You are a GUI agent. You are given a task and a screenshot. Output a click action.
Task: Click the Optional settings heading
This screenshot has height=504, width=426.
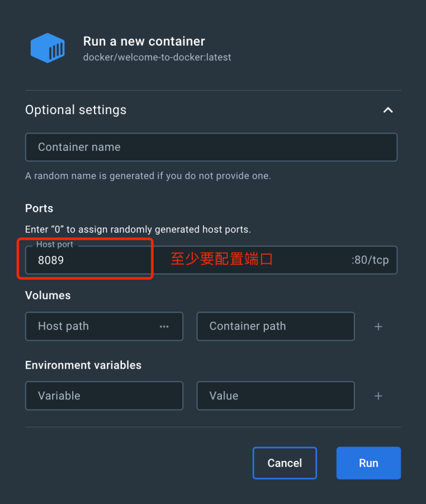(76, 110)
